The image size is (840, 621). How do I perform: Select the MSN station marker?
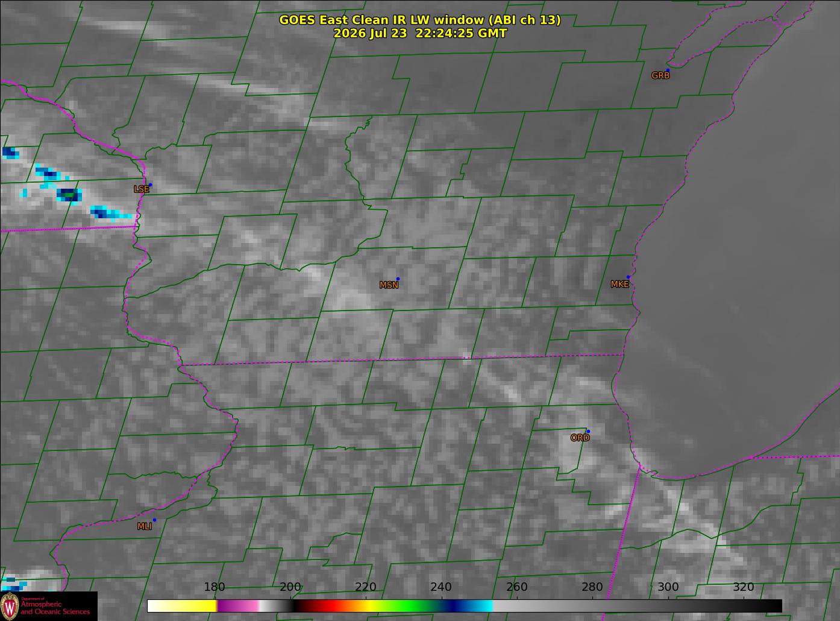(x=398, y=279)
